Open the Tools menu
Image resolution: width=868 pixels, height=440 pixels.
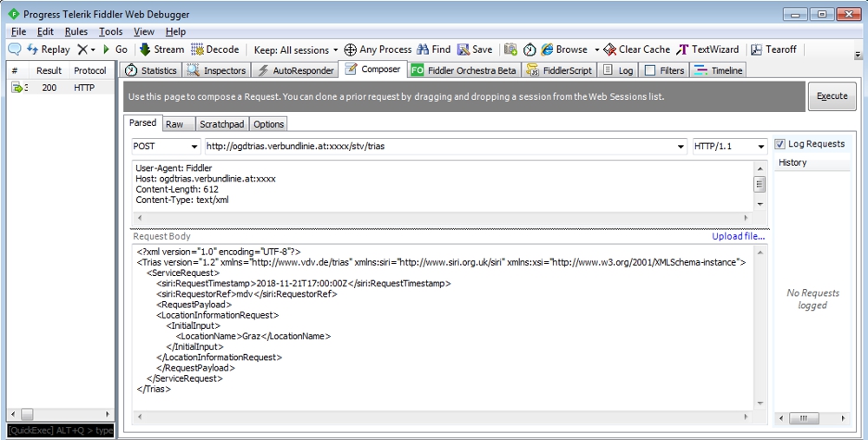point(111,31)
